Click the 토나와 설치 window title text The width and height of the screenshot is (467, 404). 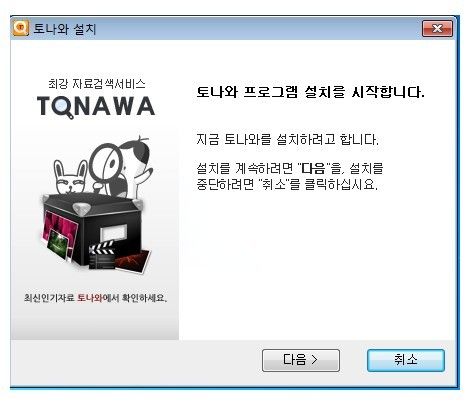click(65, 29)
